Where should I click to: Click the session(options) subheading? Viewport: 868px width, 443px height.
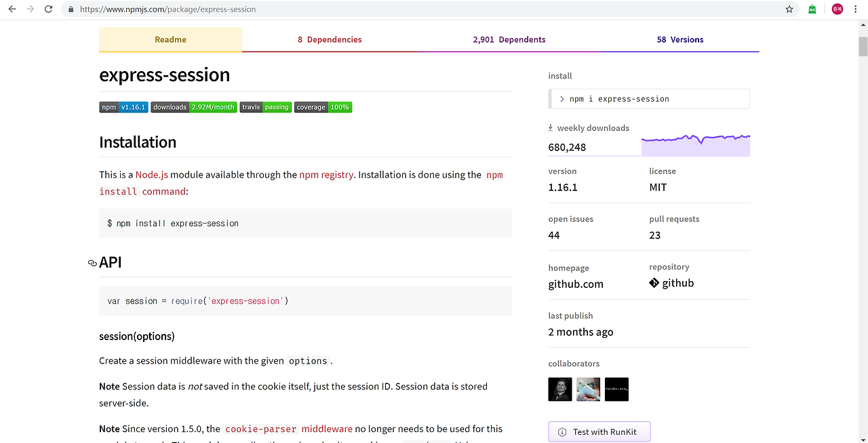(x=137, y=336)
